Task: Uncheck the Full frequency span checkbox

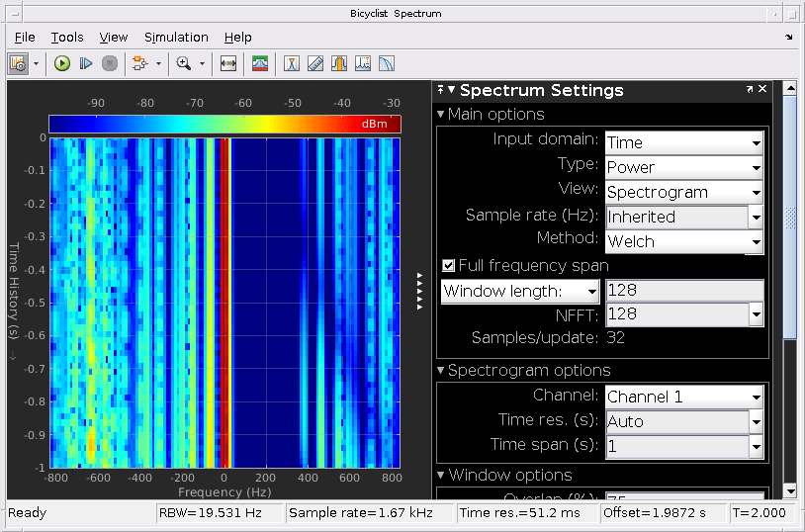Action: click(449, 265)
